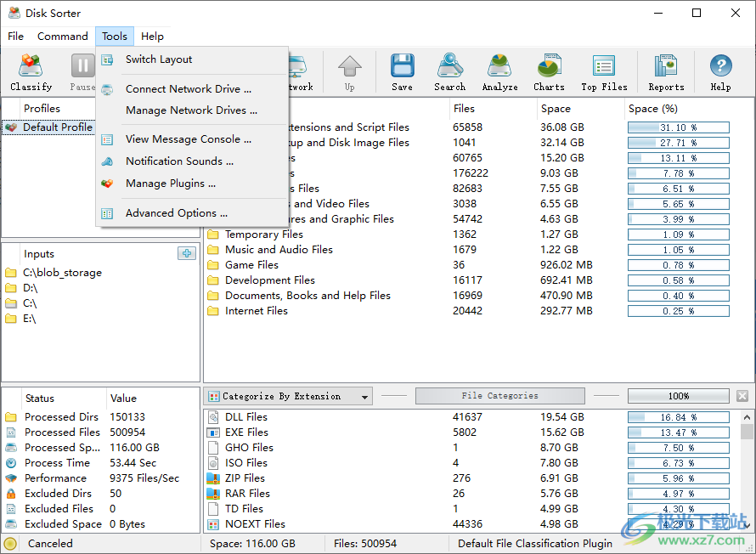
Task: Click the ZIP Files archive icon
Action: pyautogui.click(x=212, y=478)
